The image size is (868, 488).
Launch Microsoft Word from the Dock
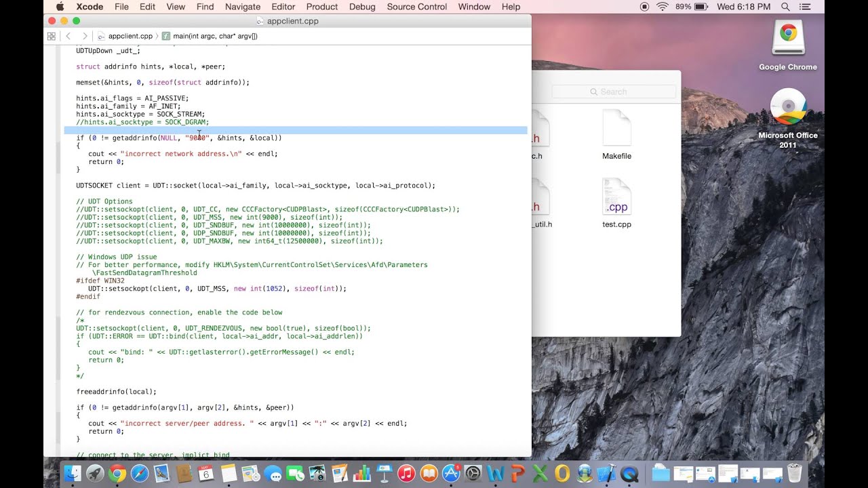pos(496,473)
